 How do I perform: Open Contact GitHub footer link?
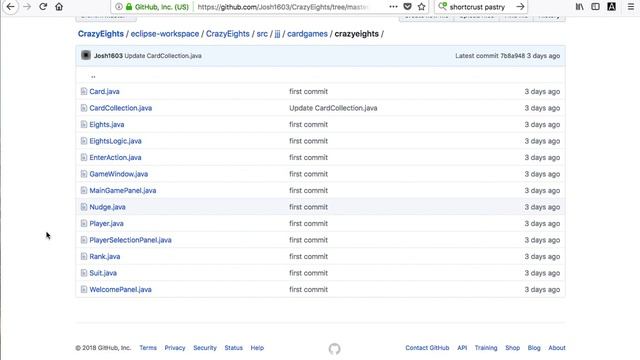pos(427,348)
